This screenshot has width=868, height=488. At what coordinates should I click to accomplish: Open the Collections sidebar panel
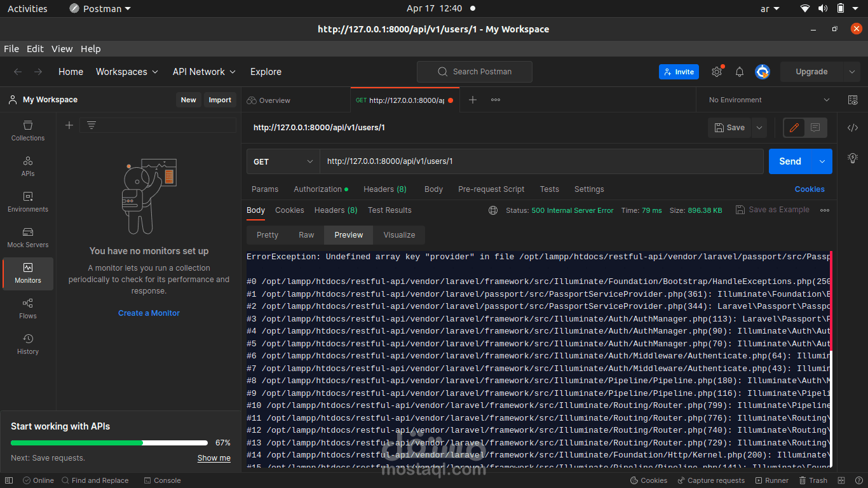click(x=28, y=130)
